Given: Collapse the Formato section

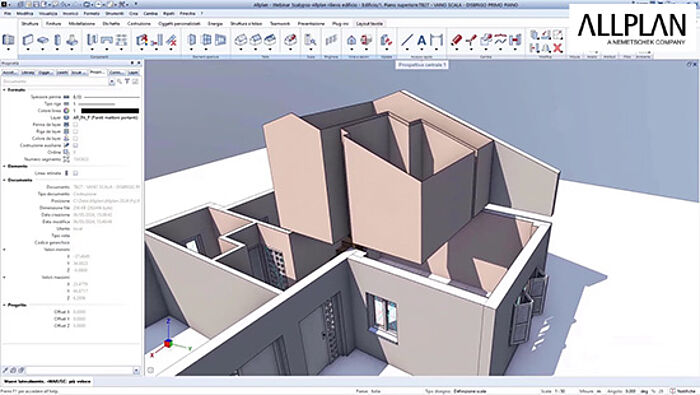Looking at the screenshot, I should click(4, 90).
